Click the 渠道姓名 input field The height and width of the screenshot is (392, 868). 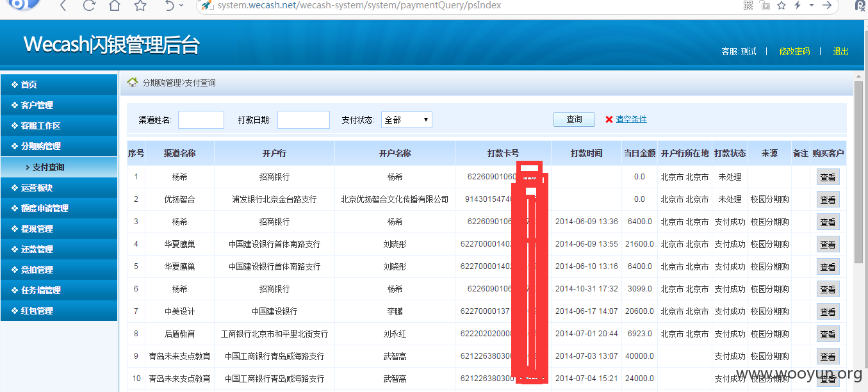pyautogui.click(x=201, y=120)
